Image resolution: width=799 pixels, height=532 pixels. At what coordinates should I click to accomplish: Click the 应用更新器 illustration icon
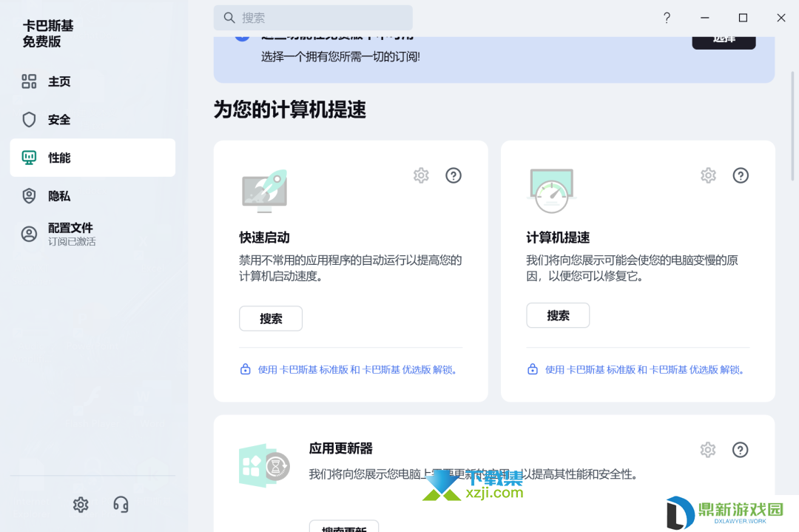(264, 465)
